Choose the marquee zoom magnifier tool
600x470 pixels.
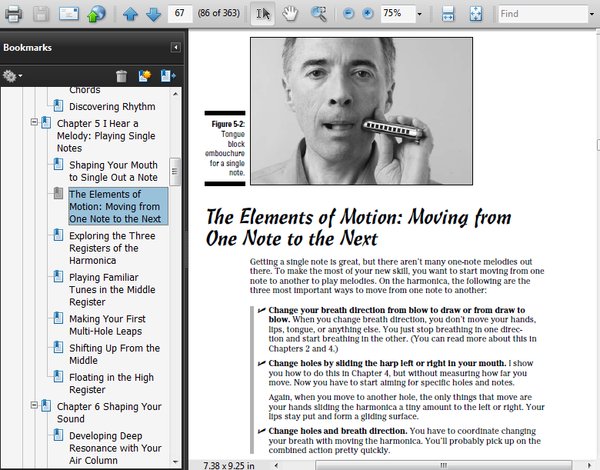319,14
